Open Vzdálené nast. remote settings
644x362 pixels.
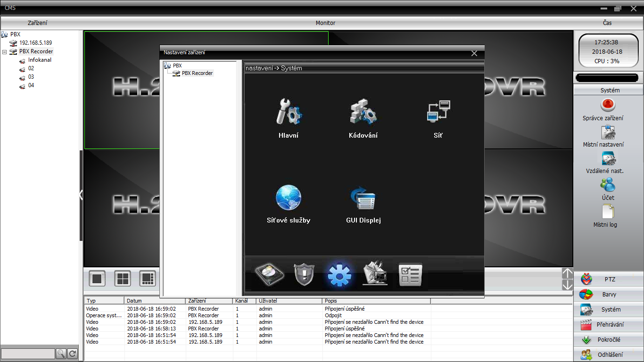(608, 158)
